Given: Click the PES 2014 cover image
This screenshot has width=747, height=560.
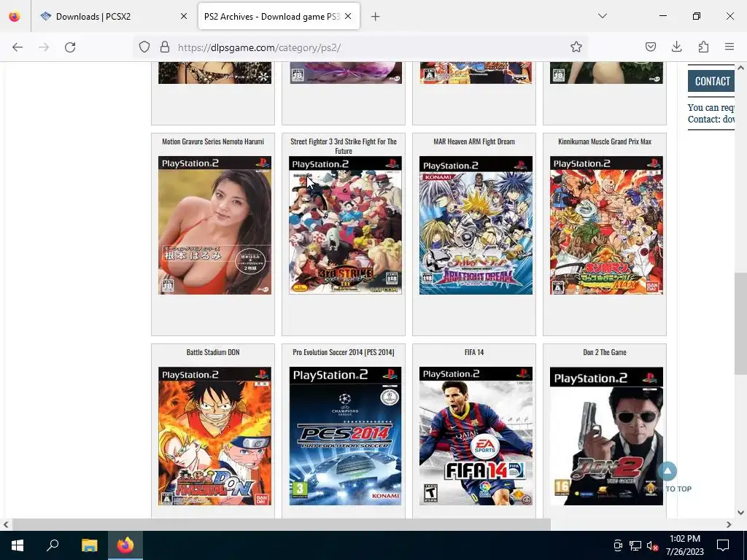Looking at the screenshot, I should [345, 436].
